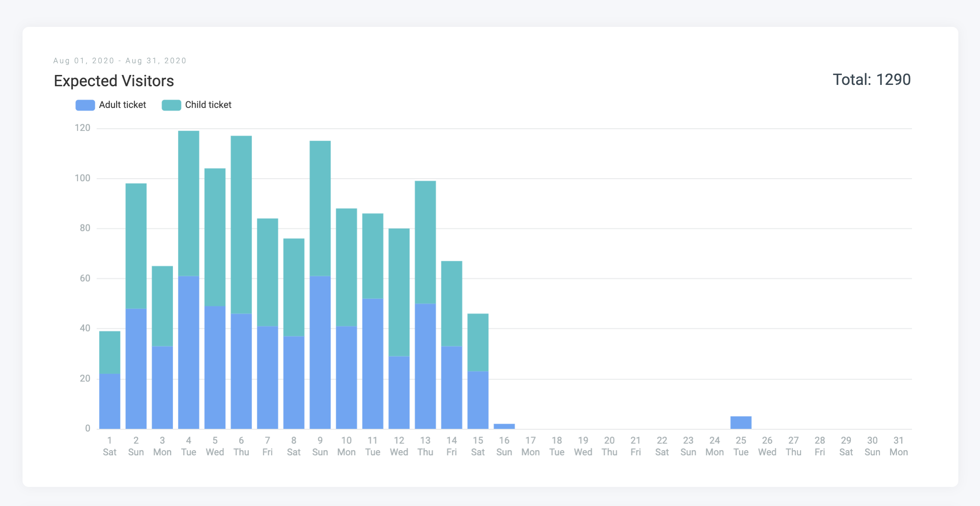Click the Child ticket legend label

pyautogui.click(x=208, y=105)
